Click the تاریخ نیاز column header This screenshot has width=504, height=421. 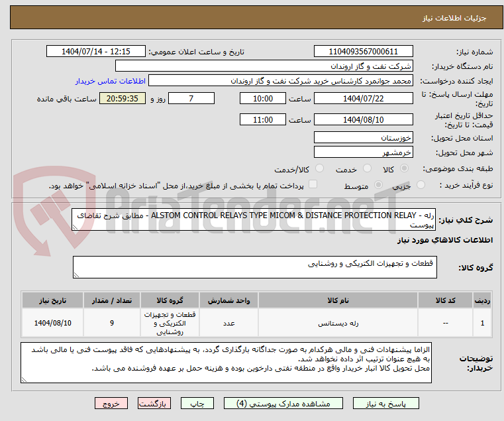[52, 300]
